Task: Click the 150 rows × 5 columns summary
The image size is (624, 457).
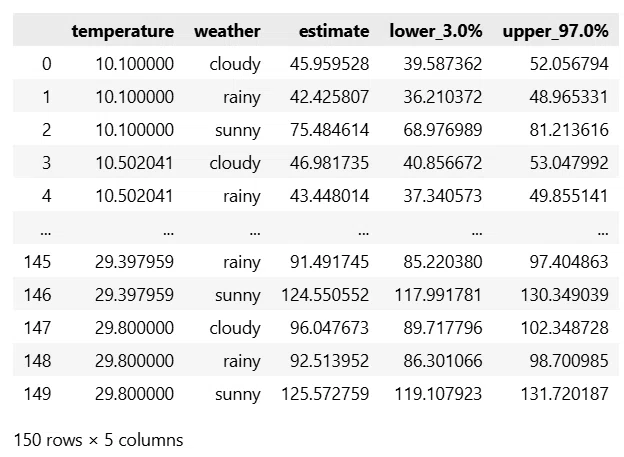Action: [x=98, y=440]
